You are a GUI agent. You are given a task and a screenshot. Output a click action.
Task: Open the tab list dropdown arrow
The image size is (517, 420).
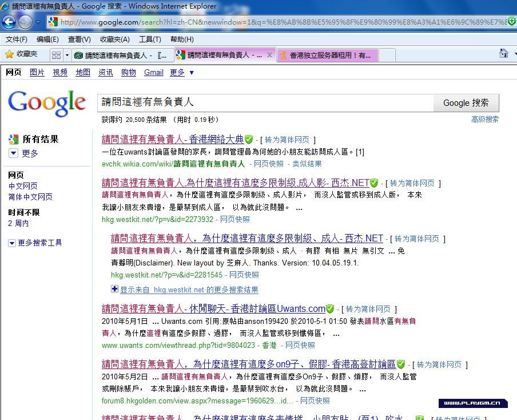point(67,55)
